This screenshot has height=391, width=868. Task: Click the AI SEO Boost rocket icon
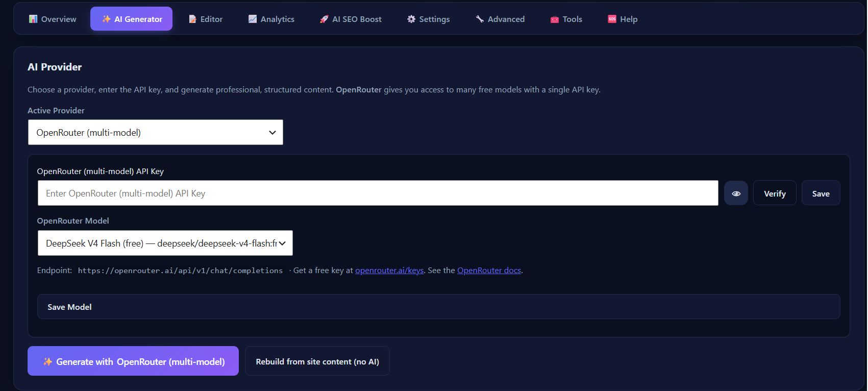pyautogui.click(x=324, y=19)
